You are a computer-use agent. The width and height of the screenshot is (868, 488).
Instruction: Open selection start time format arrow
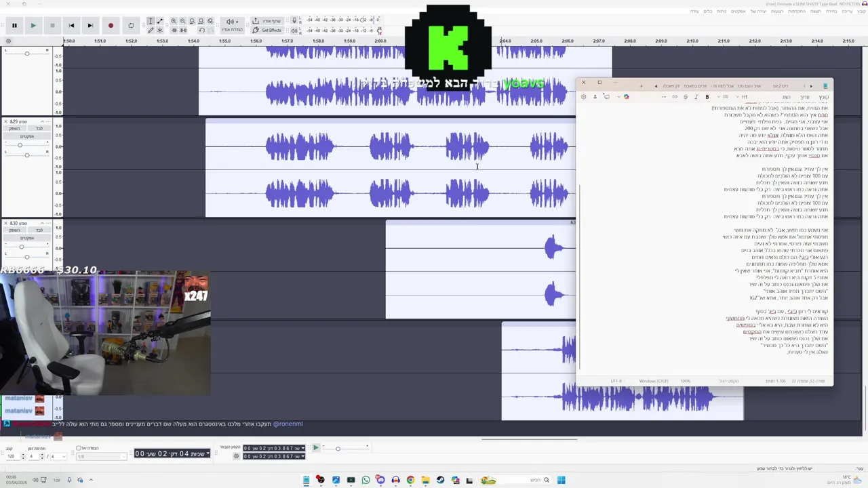pos(302,448)
